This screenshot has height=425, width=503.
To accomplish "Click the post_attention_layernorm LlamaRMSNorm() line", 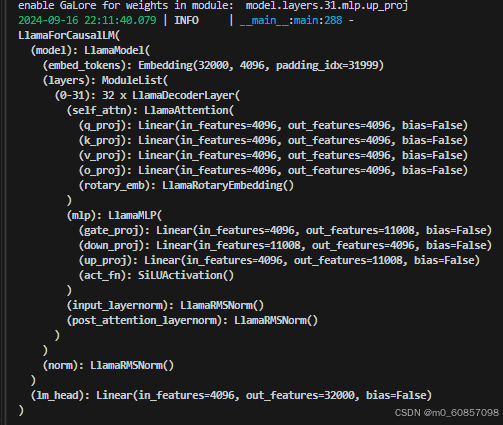I will point(192,320).
